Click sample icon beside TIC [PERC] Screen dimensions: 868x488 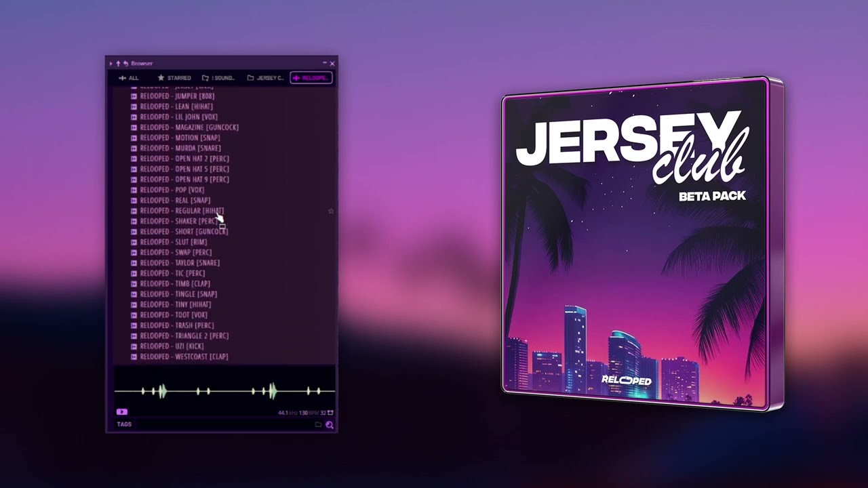click(134, 273)
